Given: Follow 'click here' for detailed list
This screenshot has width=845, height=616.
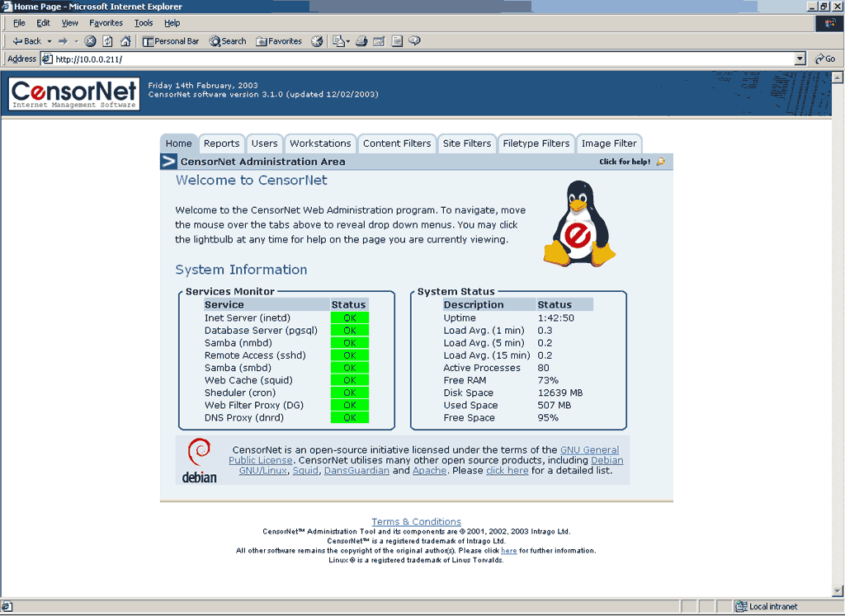Looking at the screenshot, I should [507, 471].
